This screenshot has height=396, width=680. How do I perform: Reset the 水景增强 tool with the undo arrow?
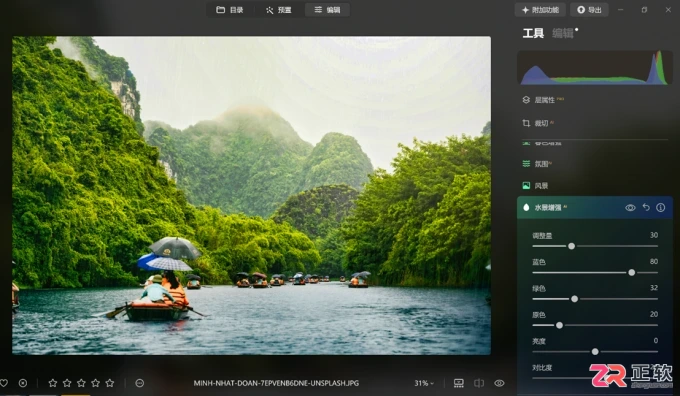[646, 207]
